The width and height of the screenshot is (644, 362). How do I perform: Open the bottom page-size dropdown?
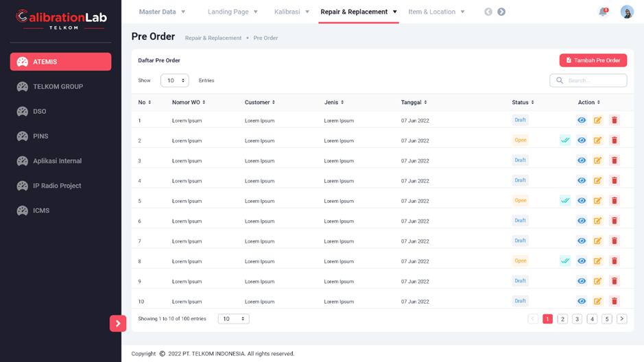(x=233, y=319)
